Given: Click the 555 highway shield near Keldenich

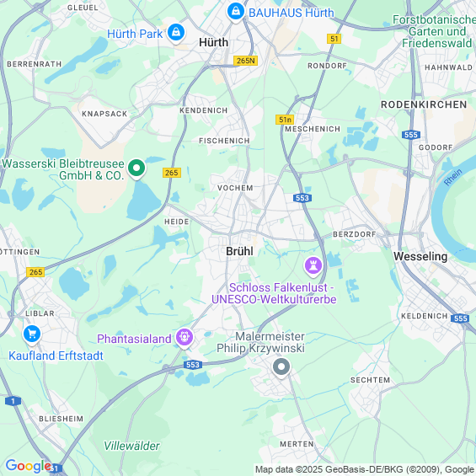Looking at the screenshot, I should tap(460, 318).
